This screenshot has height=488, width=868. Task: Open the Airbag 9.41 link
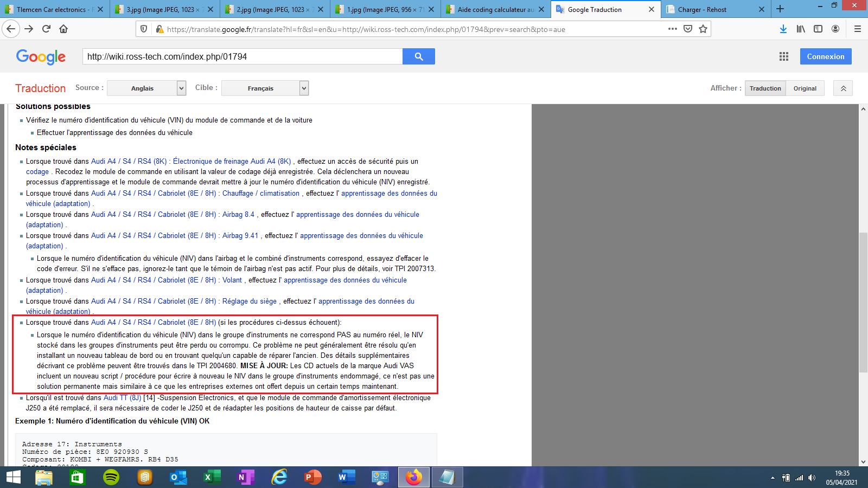pyautogui.click(x=240, y=235)
